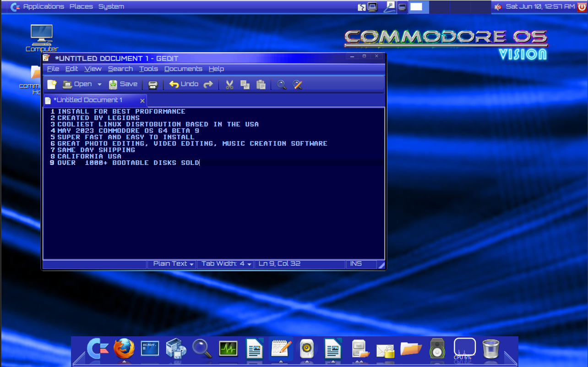Open the Search menu

click(x=120, y=69)
